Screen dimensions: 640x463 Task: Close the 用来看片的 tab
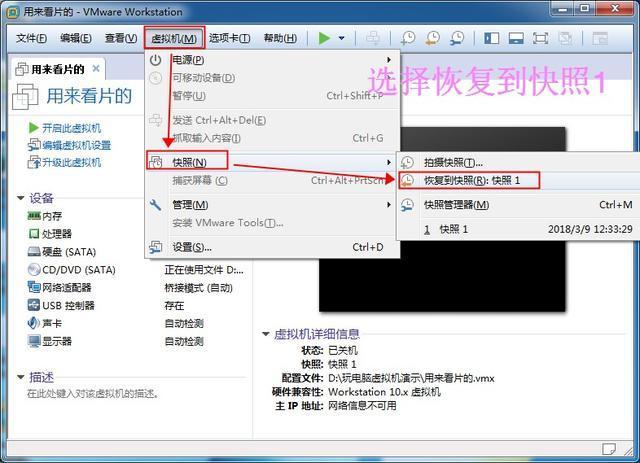click(x=96, y=69)
